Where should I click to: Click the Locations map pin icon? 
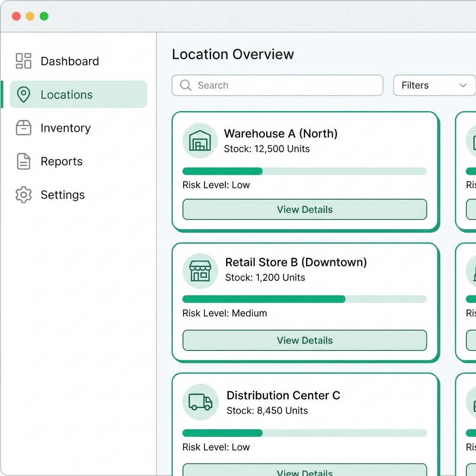point(23,94)
